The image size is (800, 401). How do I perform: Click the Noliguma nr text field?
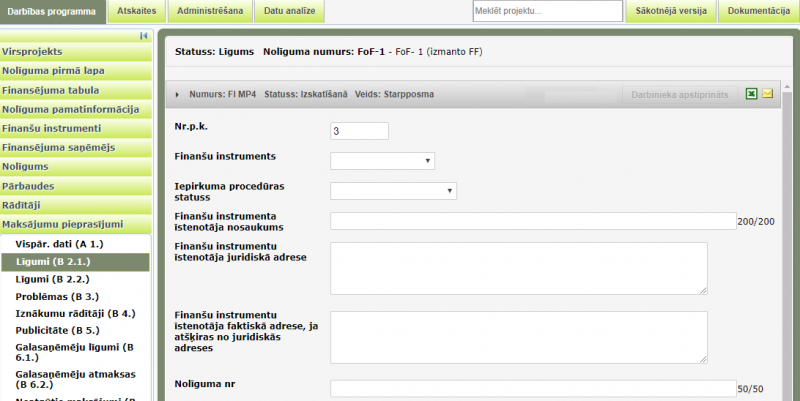tap(532, 389)
